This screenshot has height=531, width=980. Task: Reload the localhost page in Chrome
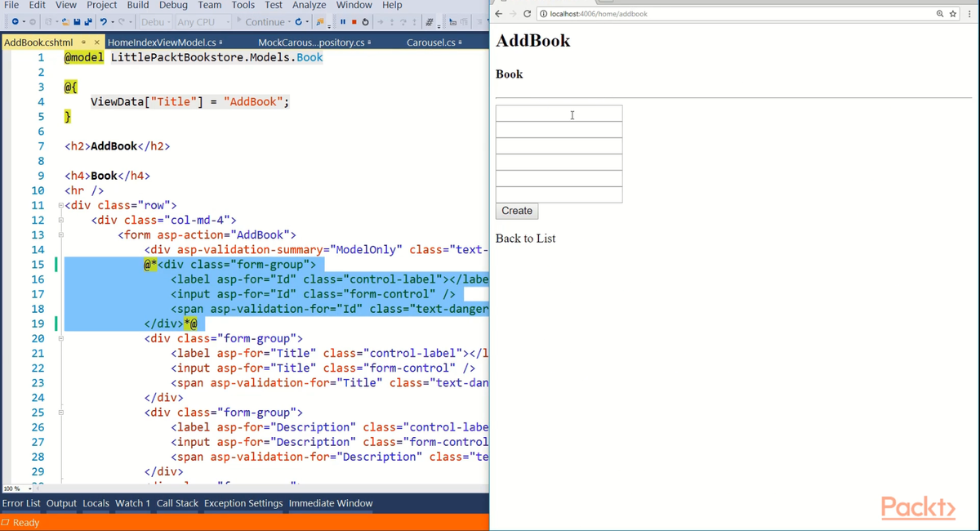[x=528, y=14]
